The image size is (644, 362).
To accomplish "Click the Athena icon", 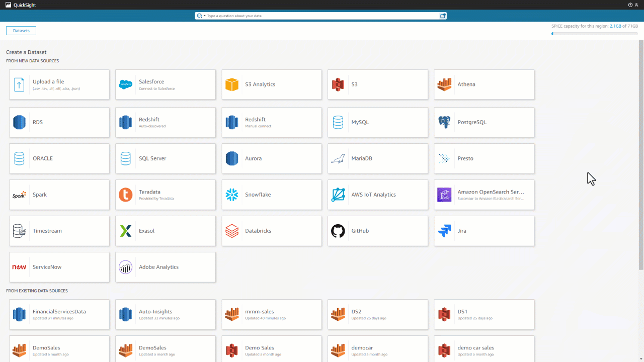I will pos(444,84).
